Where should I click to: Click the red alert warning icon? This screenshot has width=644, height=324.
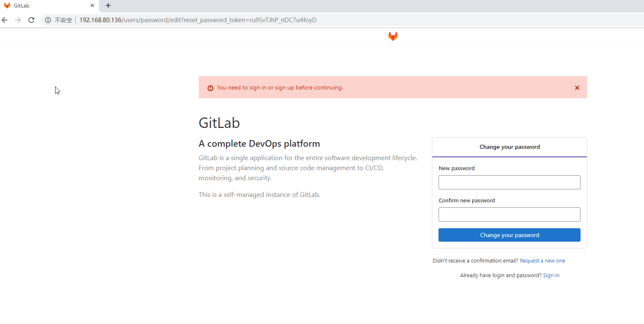click(210, 88)
